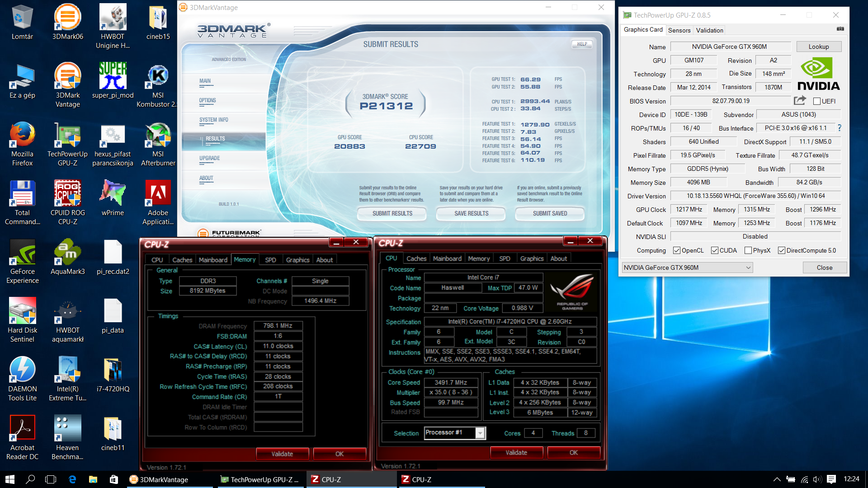Viewport: 868px width, 488px height.
Task: Launch wPrime from the desktop
Action: (113, 199)
